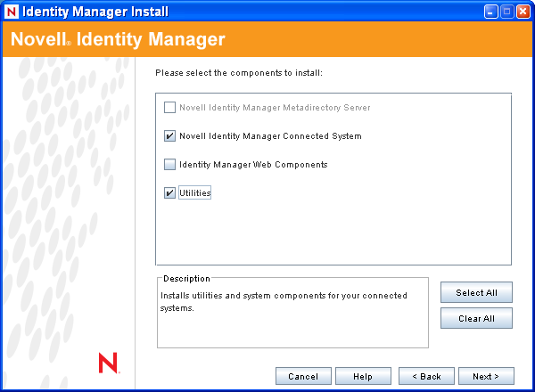Screen dimensions: 535x392
Task: Proceed with the Next button
Action: (486, 376)
